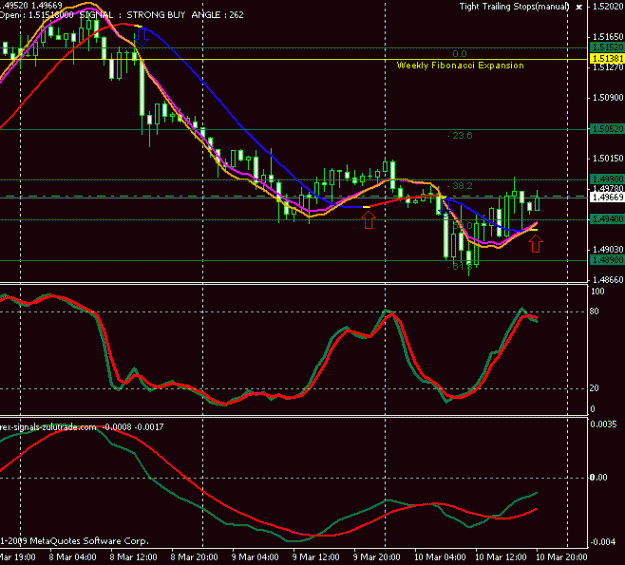Viewport: 625px width, 565px height.
Task: Click the 0.0 Fibonacci level label
Action: 460,54
